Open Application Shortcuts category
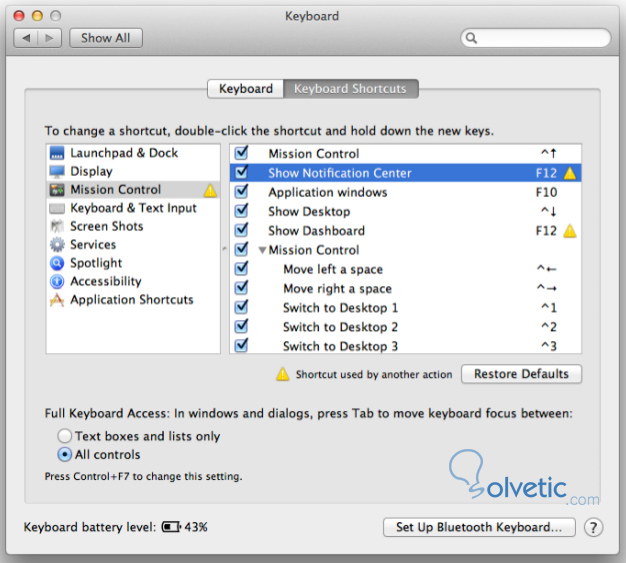The height and width of the screenshot is (563, 626). (132, 300)
